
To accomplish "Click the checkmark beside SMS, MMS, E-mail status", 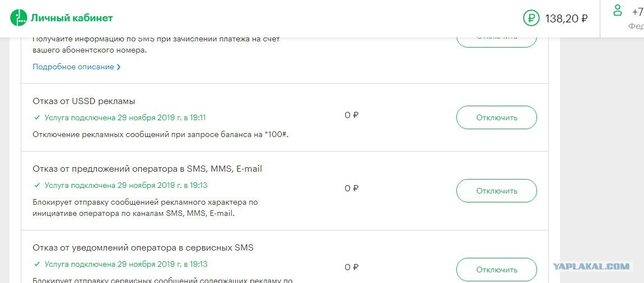I will [x=37, y=185].
